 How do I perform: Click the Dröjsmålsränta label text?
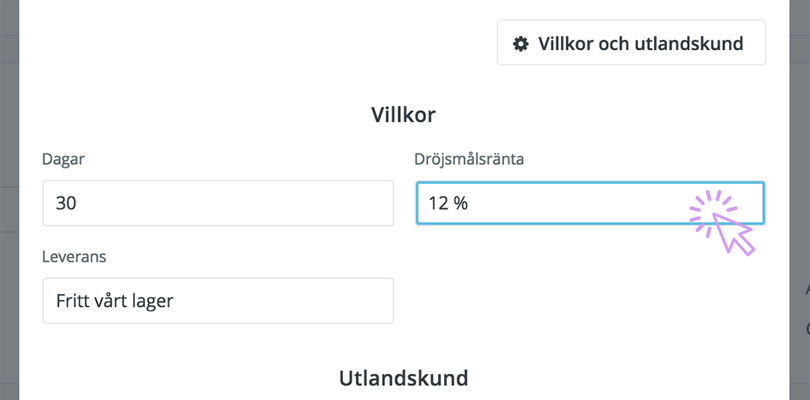click(x=469, y=160)
